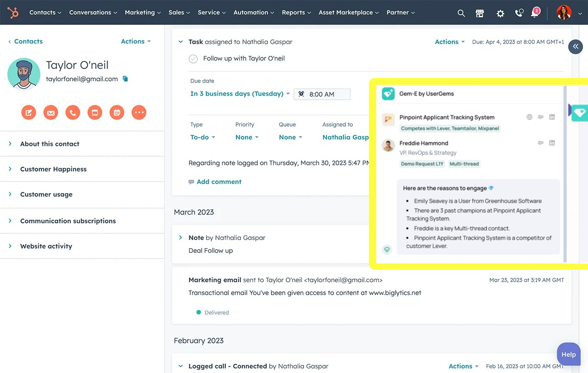Click the Competes with Lever tag
Screen dimensions: 588x373
pyautogui.click(x=450, y=128)
